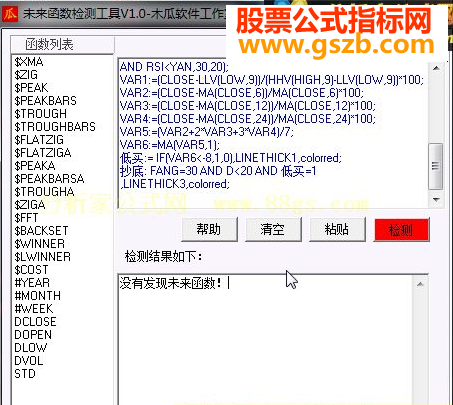Click the VAR3 formula line

pyautogui.click(x=248, y=106)
